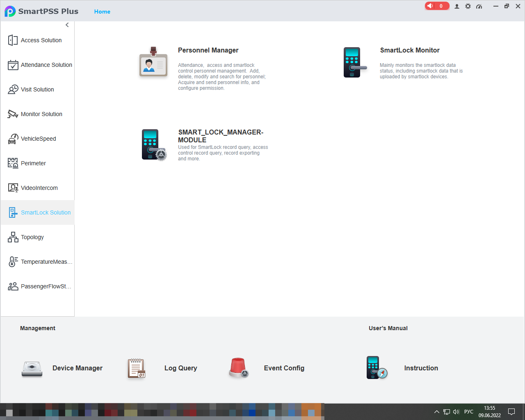Open Log Query label
Screen dimensions: 525x420
tap(181, 368)
